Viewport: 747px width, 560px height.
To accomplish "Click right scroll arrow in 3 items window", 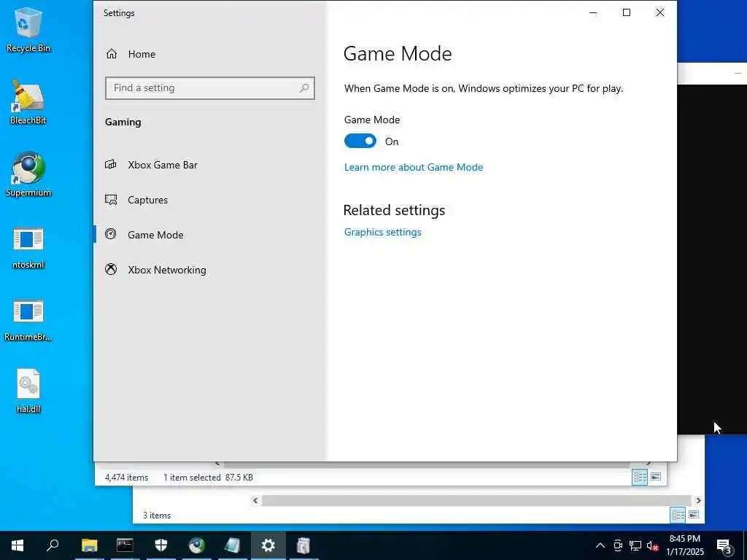I will (x=698, y=500).
